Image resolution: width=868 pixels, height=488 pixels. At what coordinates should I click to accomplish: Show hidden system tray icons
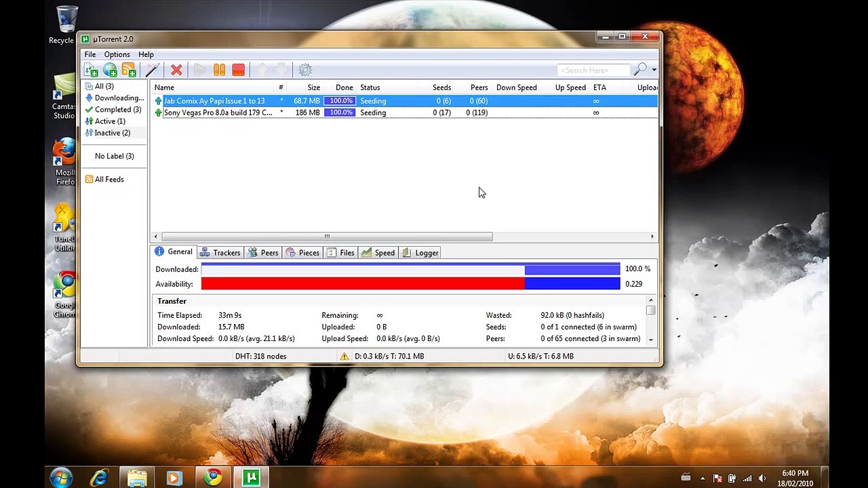(703, 478)
